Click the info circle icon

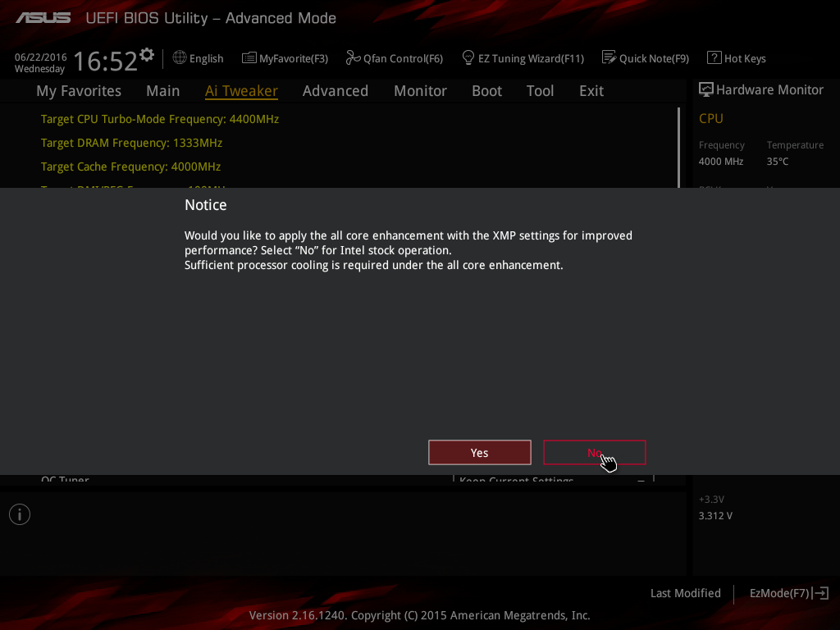pyautogui.click(x=20, y=514)
